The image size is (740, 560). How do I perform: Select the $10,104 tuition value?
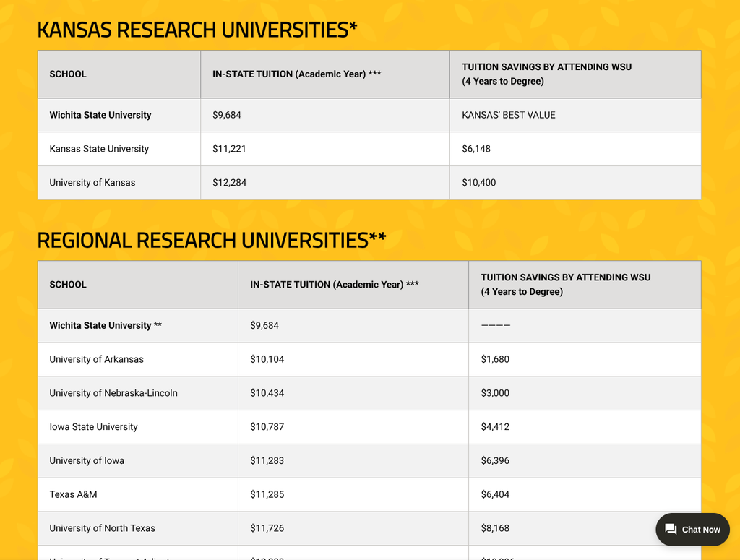(267, 359)
